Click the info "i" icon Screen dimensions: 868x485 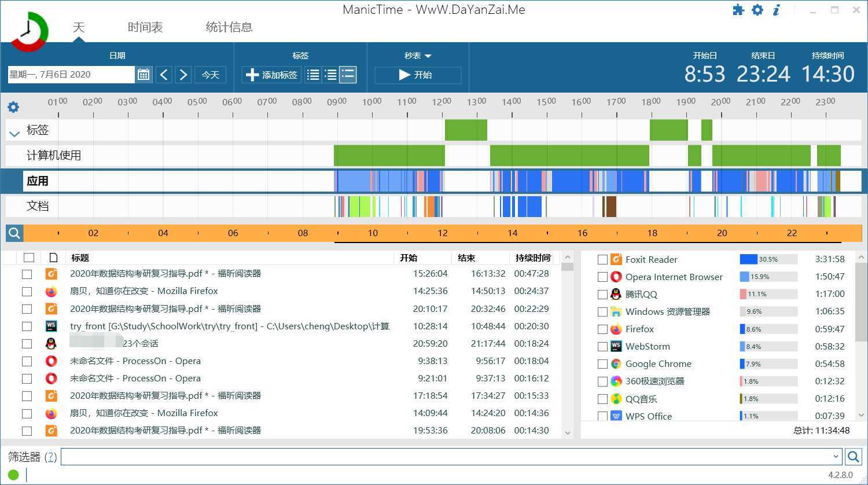777,10
